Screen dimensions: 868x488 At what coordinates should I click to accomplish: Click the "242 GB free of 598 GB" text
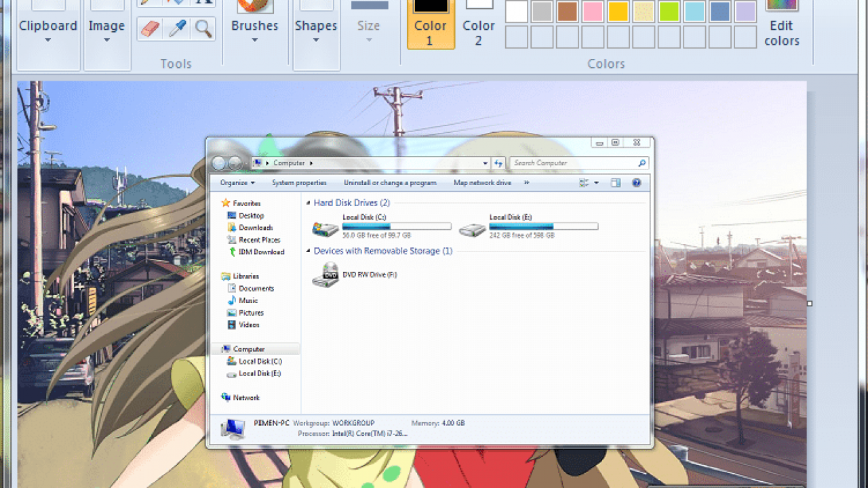click(522, 235)
